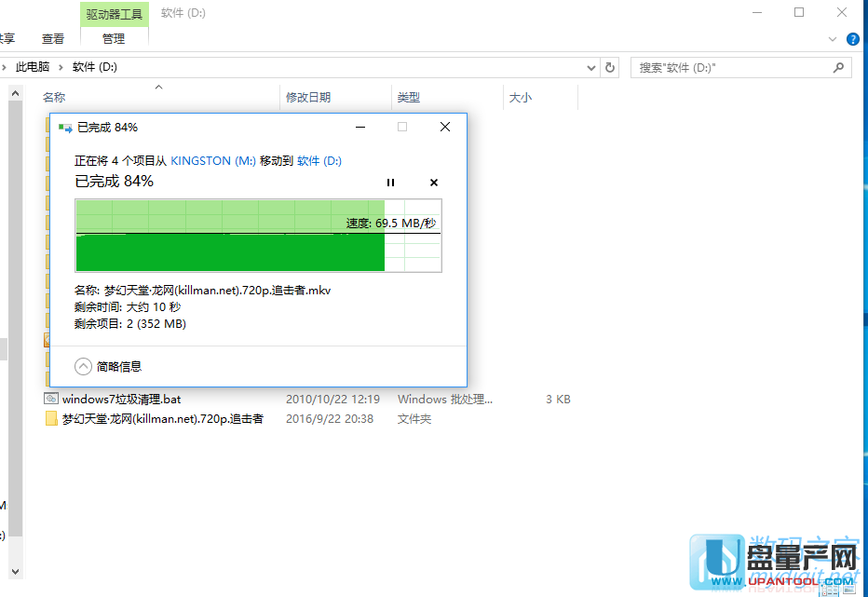This screenshot has height=597, width=868.
Task: Minimize the transfer progress dialog
Action: point(360,127)
